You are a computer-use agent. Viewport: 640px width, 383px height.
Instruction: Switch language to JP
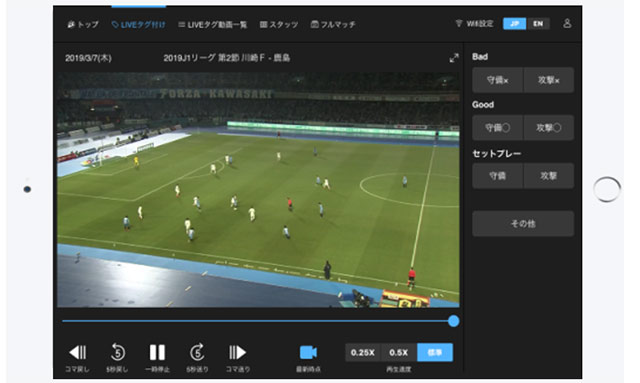514,24
